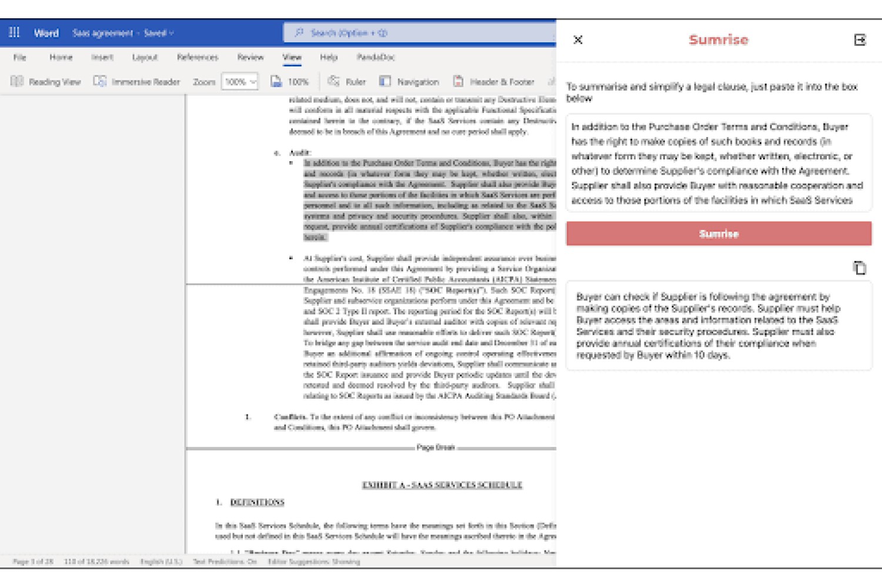
Task: Click the instruction text 'To summarise and simplify'
Action: click(x=711, y=92)
